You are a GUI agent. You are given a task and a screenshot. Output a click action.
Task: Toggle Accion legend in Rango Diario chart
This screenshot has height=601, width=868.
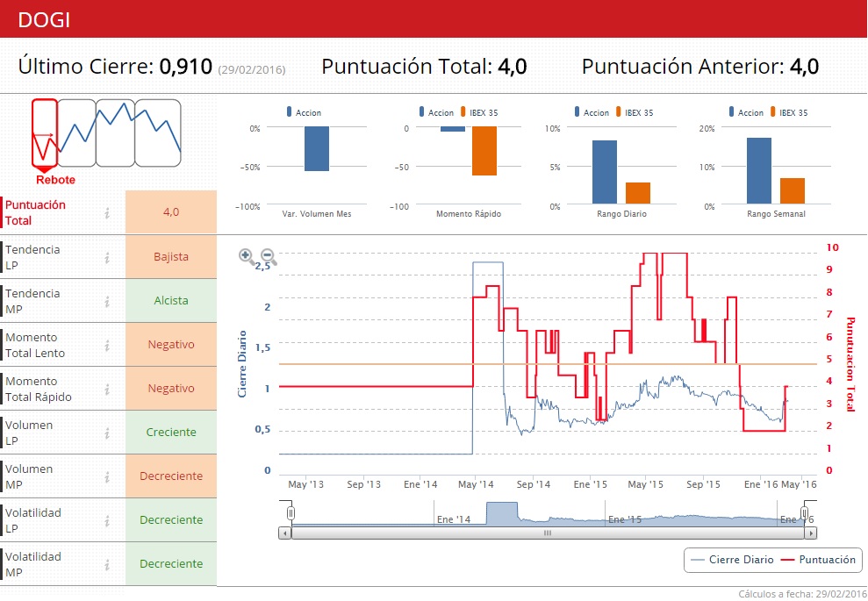click(592, 112)
